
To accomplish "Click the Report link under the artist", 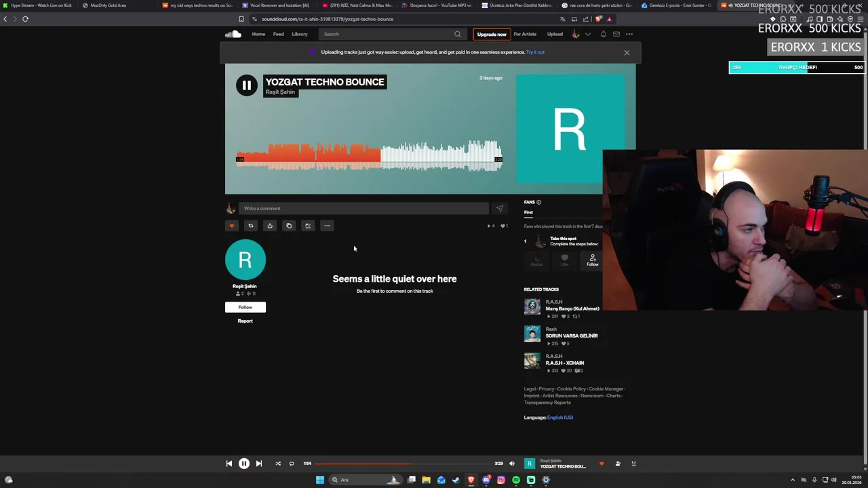I will [x=245, y=321].
